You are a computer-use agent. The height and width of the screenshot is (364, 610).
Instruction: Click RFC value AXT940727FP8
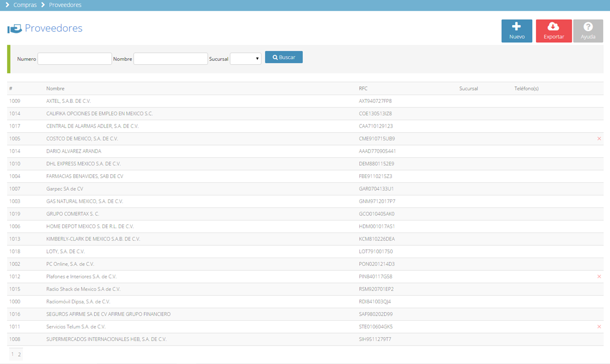pyautogui.click(x=375, y=101)
